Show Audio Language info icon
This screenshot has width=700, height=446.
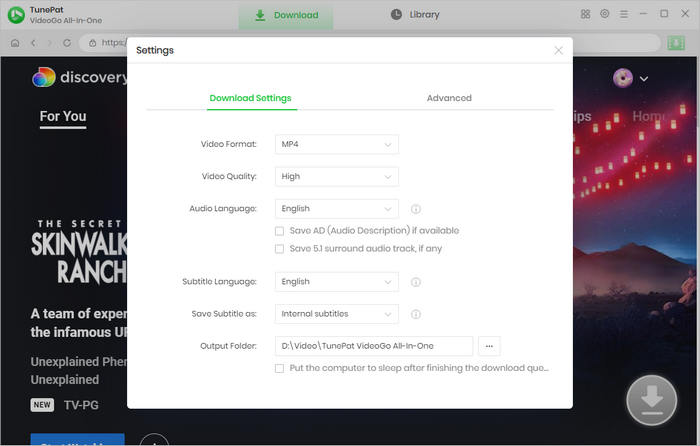pyautogui.click(x=416, y=209)
